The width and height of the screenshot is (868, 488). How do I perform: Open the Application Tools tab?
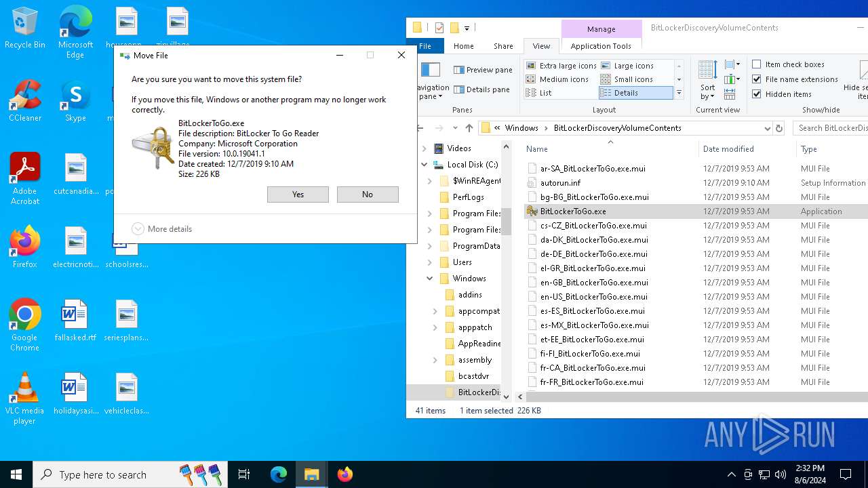click(601, 46)
